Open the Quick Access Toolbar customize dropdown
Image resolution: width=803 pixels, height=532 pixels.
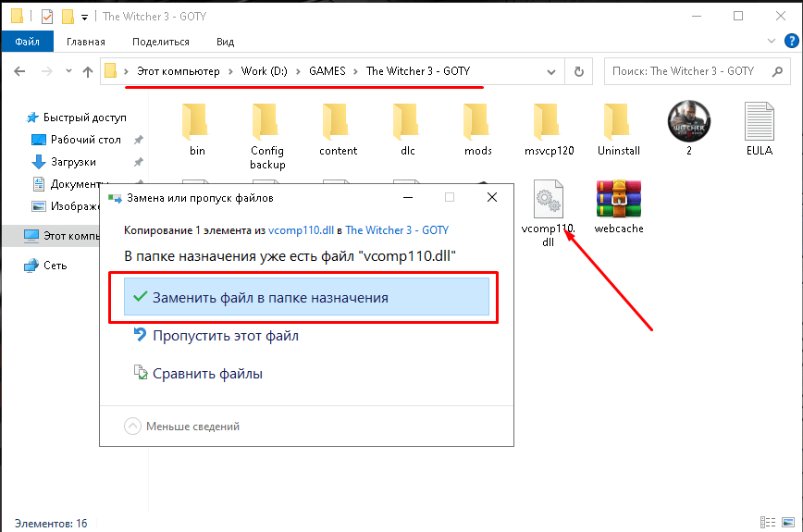[85, 17]
